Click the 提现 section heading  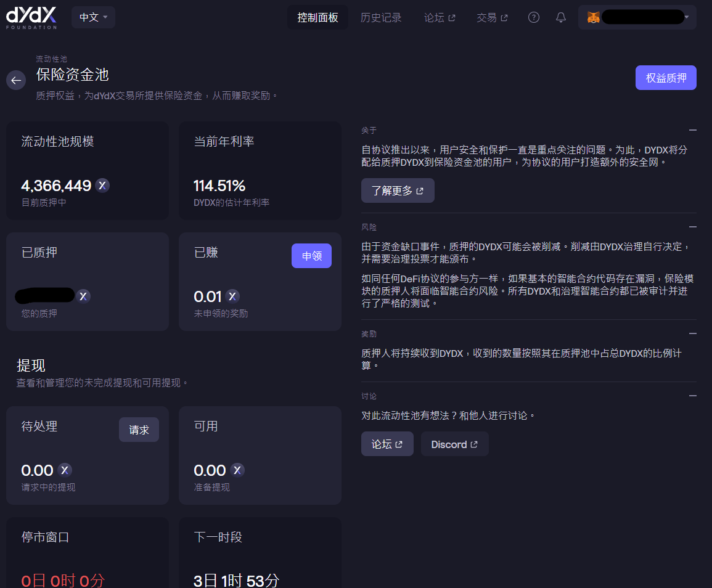point(31,365)
